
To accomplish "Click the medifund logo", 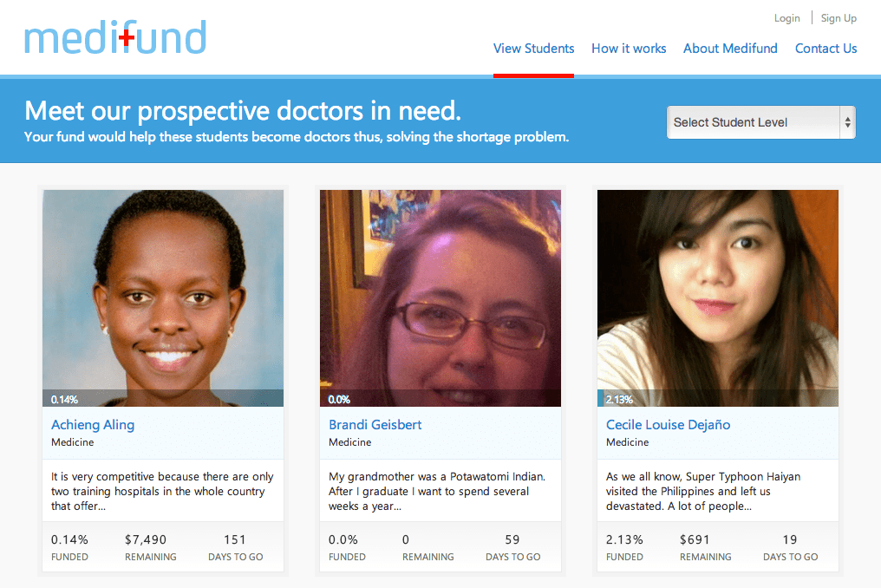I will 115,38.
